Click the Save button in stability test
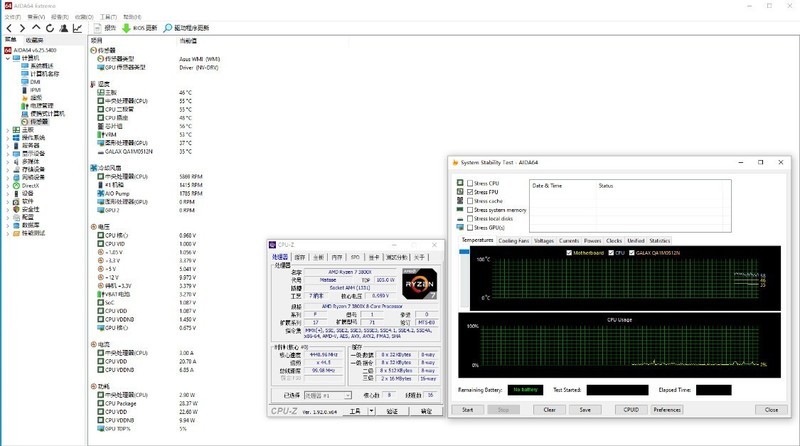This screenshot has width=800, height=446. [585, 409]
